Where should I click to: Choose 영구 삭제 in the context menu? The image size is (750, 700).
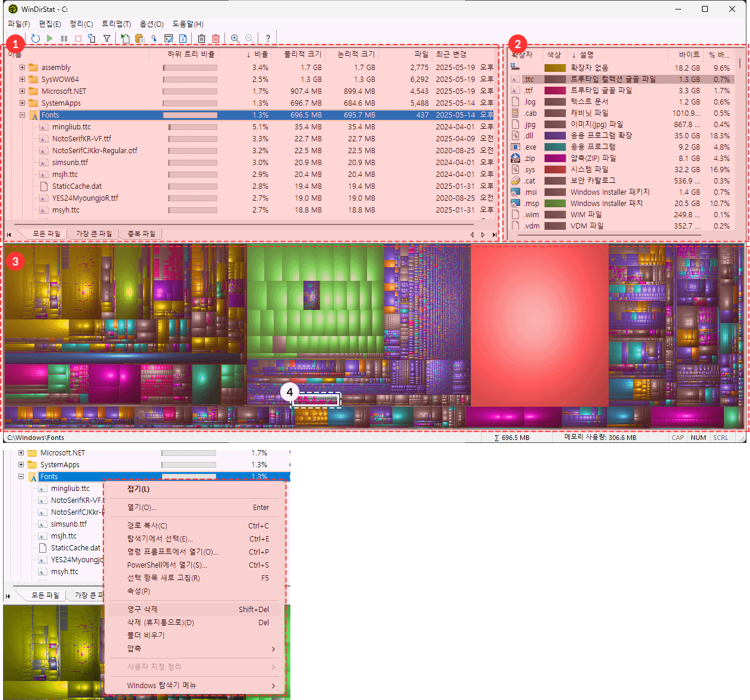[195, 609]
